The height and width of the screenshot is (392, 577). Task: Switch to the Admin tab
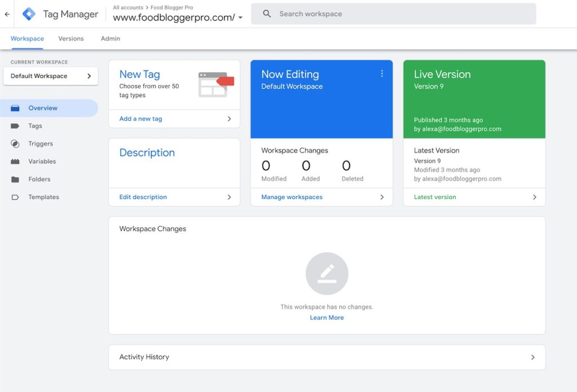110,39
